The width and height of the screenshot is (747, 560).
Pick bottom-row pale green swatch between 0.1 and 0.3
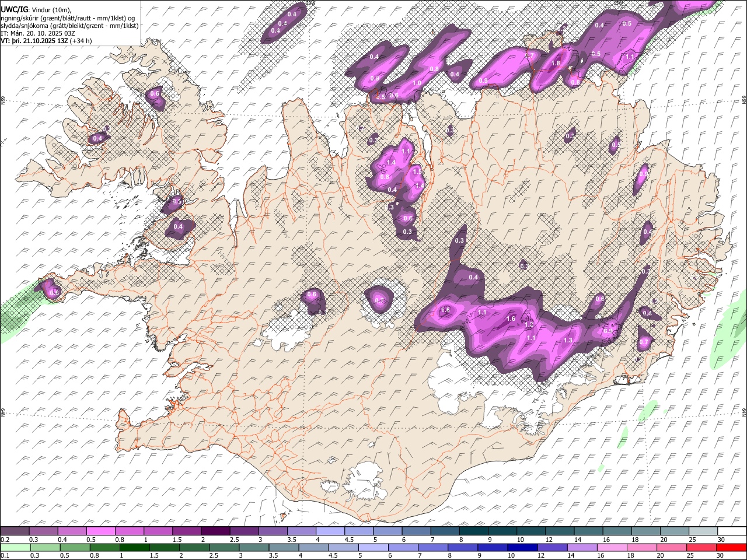15,547
